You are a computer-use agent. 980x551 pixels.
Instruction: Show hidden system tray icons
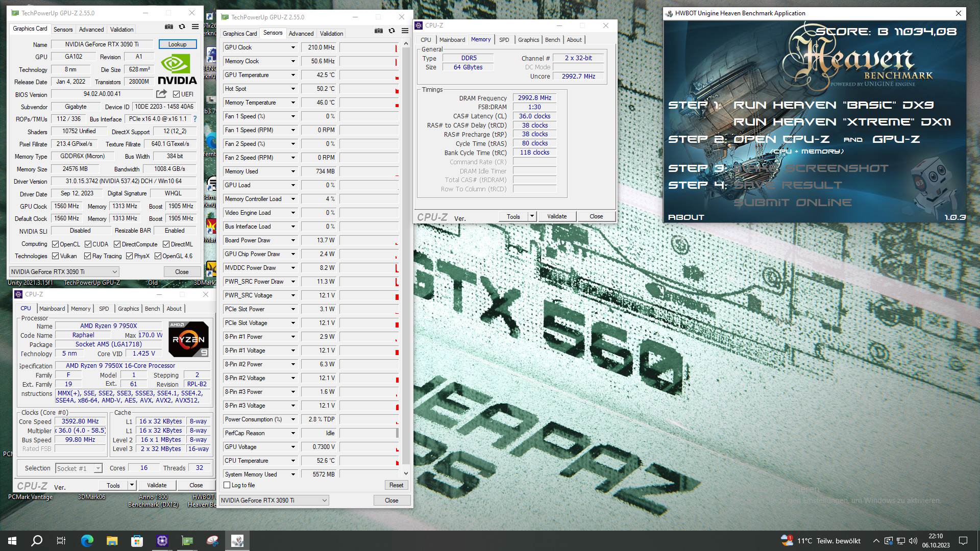point(876,541)
